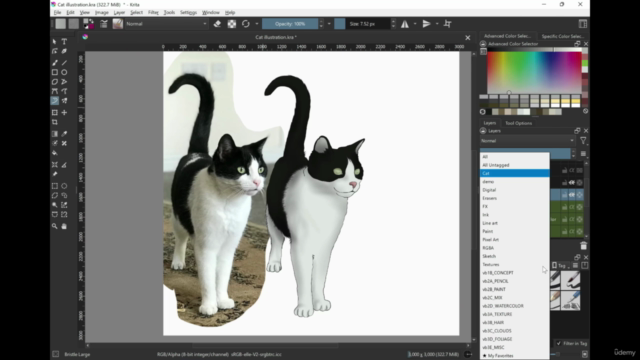Toggle eraser mode in toolbar
Image resolution: width=640 pixels, height=360 pixels.
click(x=217, y=24)
